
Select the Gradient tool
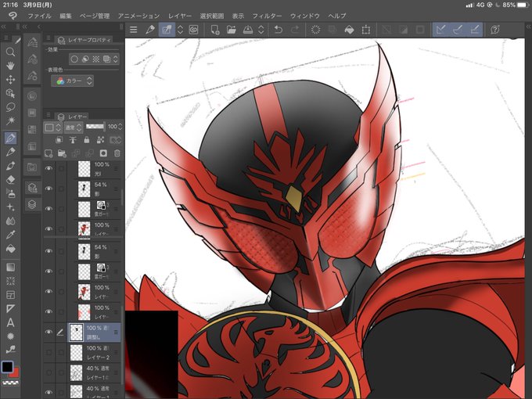10,268
